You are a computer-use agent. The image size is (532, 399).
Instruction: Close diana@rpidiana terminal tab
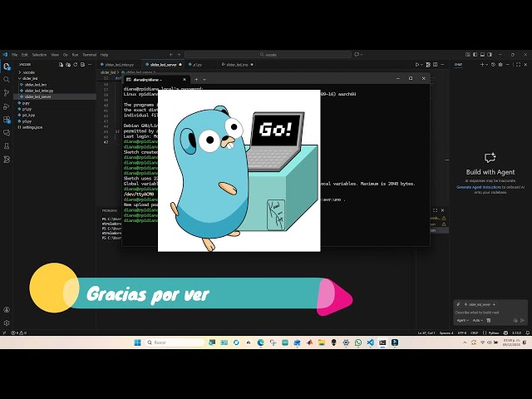185,80
